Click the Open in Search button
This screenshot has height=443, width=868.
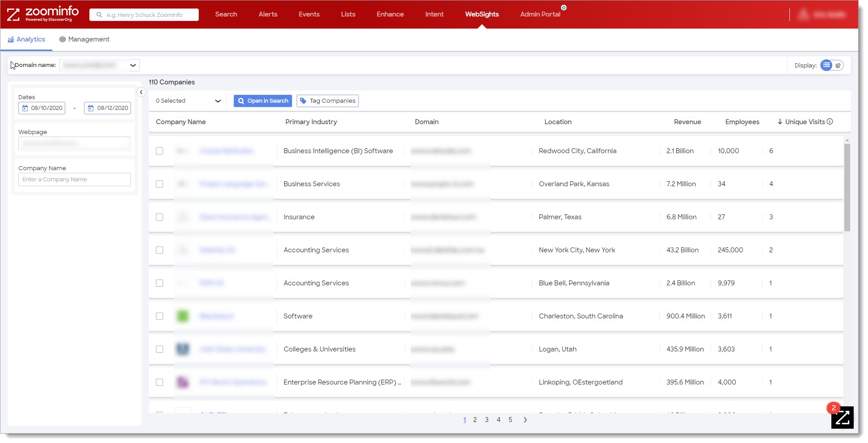click(x=263, y=100)
